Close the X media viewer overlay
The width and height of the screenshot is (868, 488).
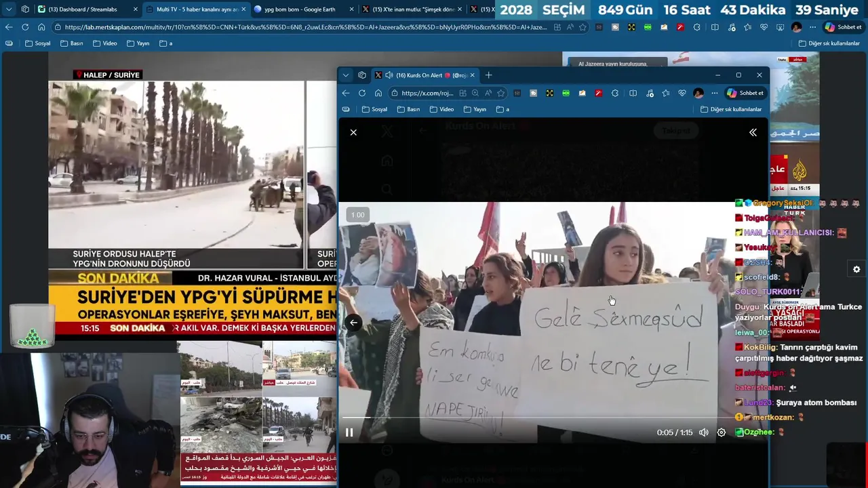(353, 132)
